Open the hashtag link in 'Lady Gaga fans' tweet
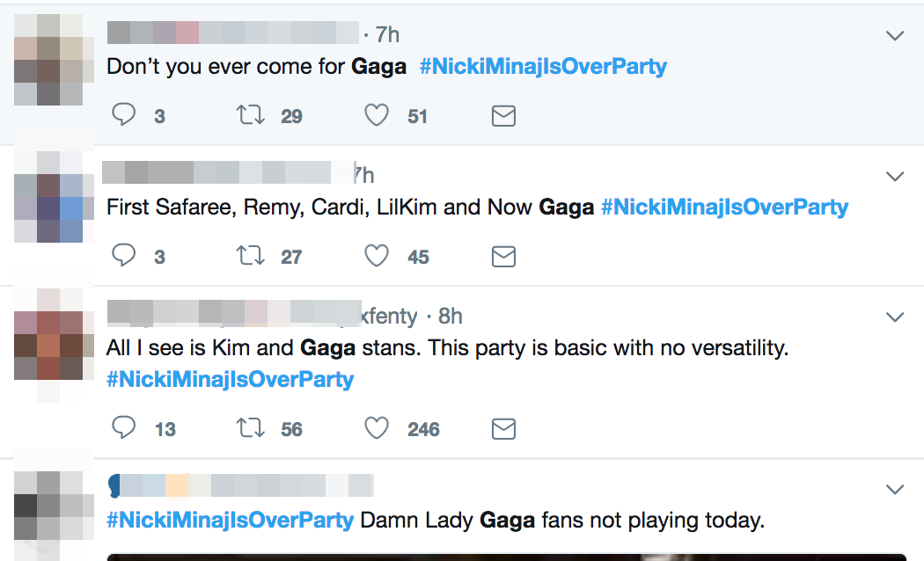Image resolution: width=924 pixels, height=561 pixels. pyautogui.click(x=230, y=521)
